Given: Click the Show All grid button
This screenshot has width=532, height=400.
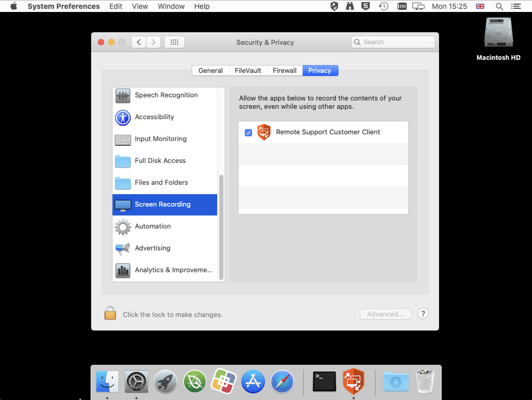Looking at the screenshot, I should coord(174,42).
